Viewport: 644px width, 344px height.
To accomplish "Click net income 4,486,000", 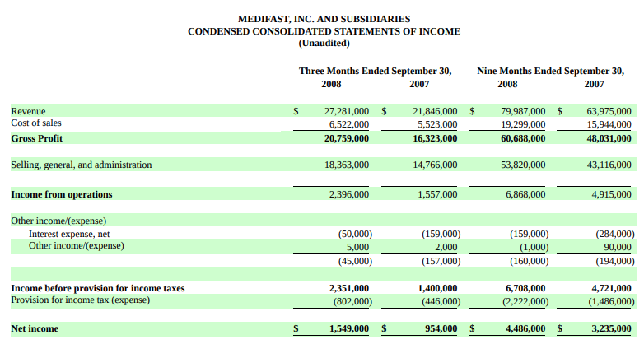I will click(x=525, y=328).
